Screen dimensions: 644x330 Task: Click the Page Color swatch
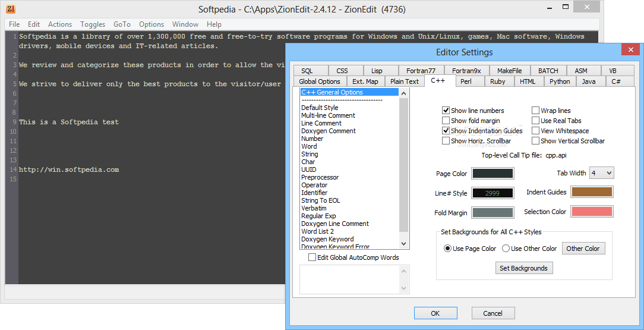(493, 173)
